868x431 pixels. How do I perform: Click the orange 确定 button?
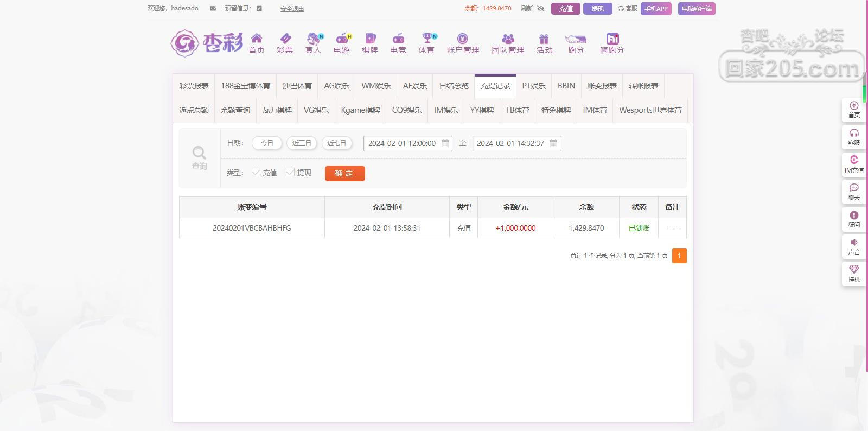pyautogui.click(x=344, y=173)
